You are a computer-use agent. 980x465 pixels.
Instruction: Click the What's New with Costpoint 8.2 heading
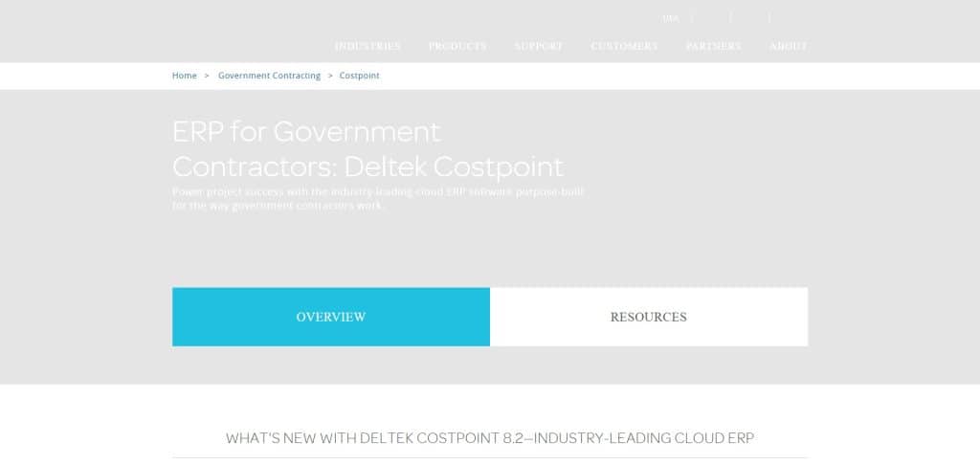point(490,438)
